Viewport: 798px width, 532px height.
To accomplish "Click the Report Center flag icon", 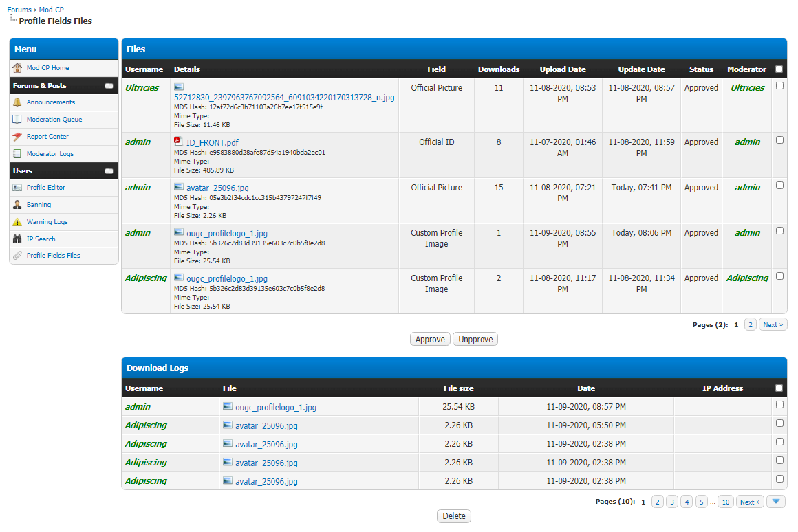I will point(17,137).
